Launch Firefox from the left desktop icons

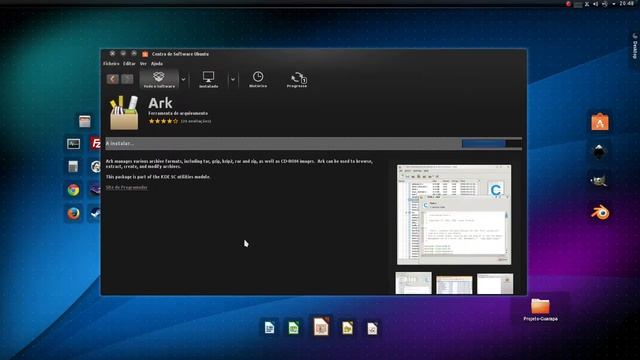73,213
